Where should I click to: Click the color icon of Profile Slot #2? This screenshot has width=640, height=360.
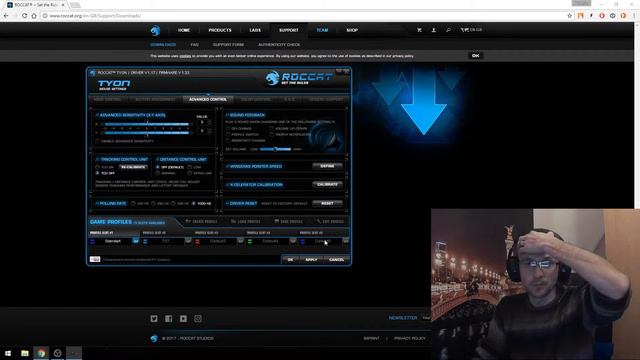145,242
